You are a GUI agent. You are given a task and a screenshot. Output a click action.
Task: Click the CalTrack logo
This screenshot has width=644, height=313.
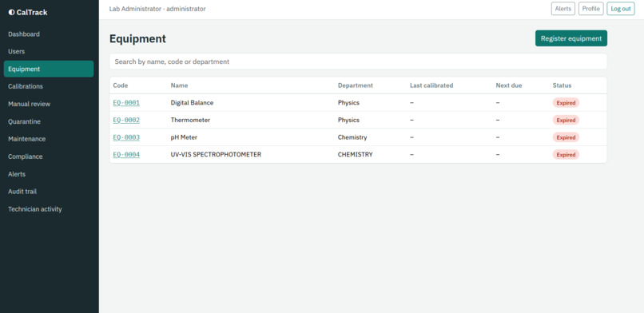(x=28, y=12)
